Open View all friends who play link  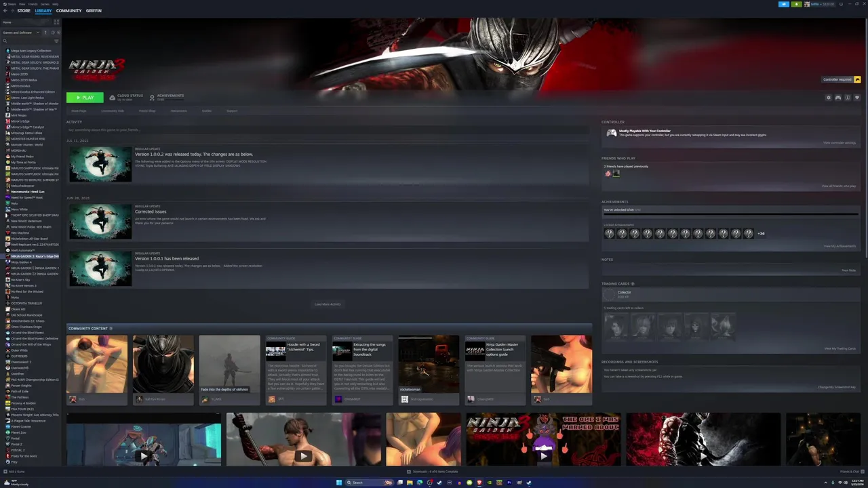(839, 186)
